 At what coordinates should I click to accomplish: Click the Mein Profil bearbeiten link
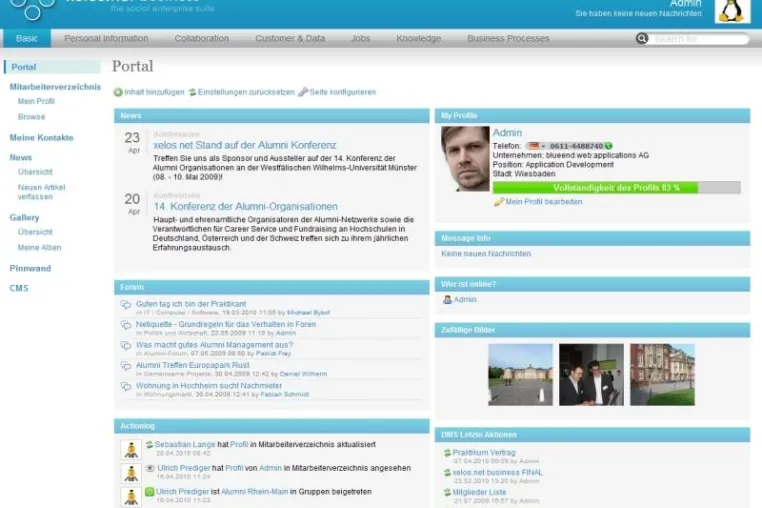pos(543,202)
